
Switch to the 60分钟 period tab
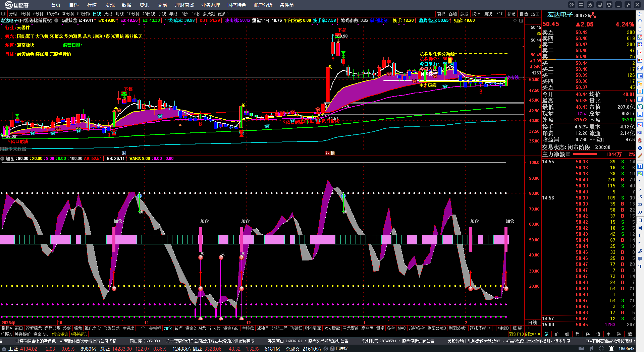(x=84, y=14)
